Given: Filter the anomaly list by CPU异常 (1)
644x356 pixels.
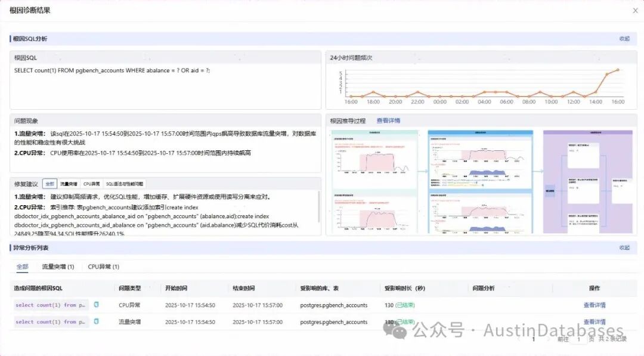Looking at the screenshot, I should [x=104, y=267].
